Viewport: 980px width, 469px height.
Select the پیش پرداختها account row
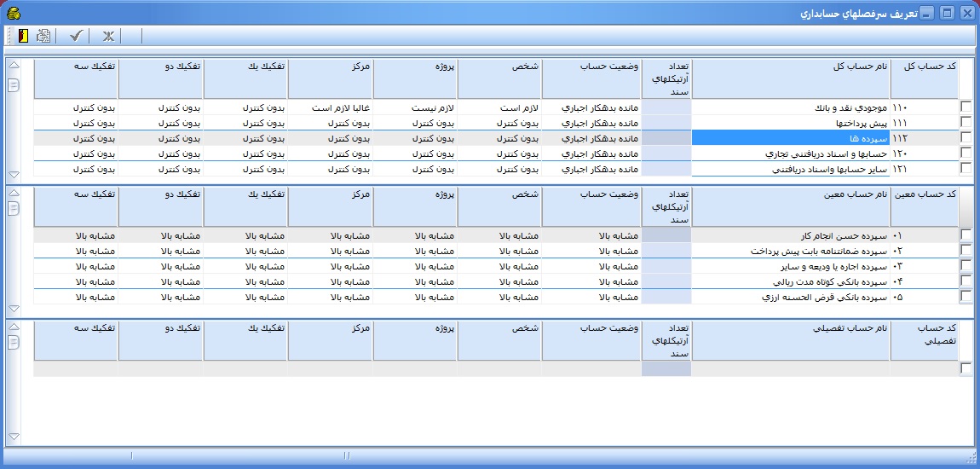click(790, 123)
